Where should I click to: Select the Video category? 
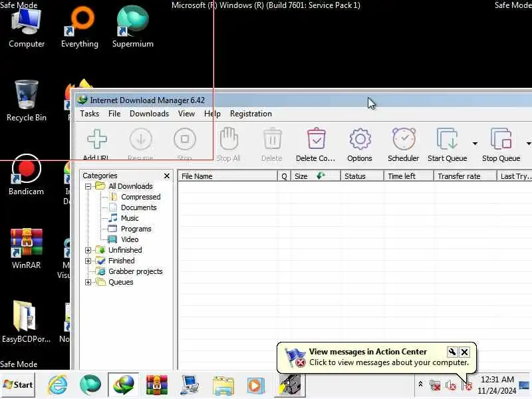(130, 239)
